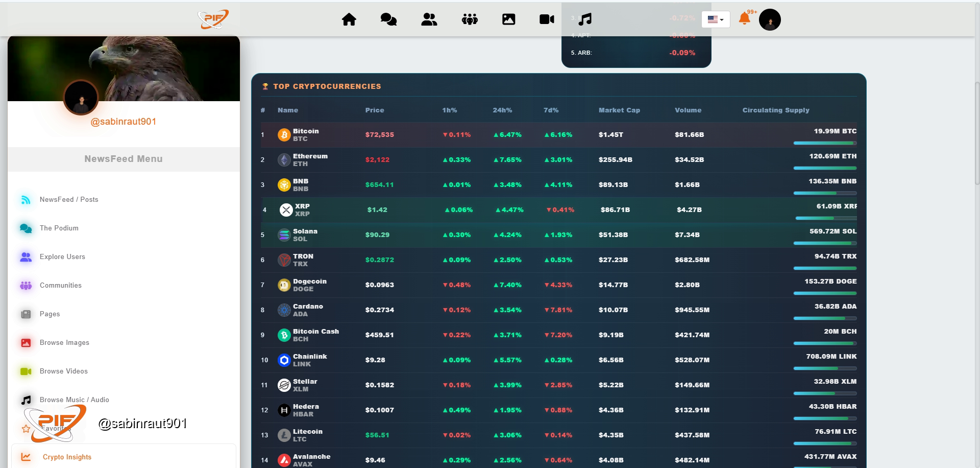Open the music note icon in navigation
980x468 pixels.
585,19
